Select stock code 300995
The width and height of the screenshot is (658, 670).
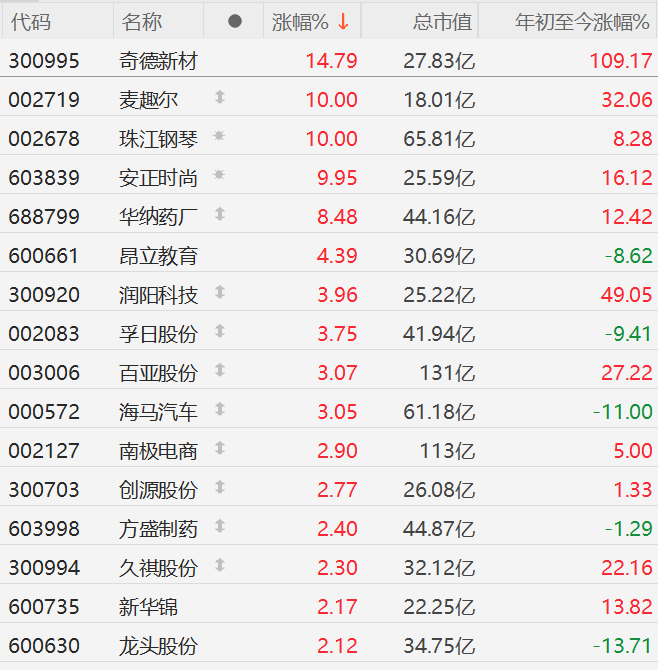click(x=44, y=61)
